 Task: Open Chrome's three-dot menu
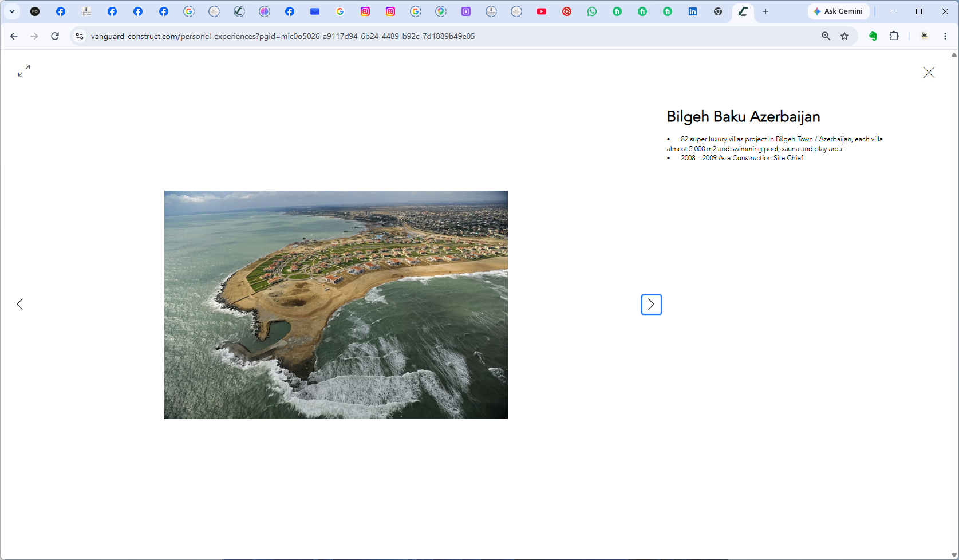(945, 36)
